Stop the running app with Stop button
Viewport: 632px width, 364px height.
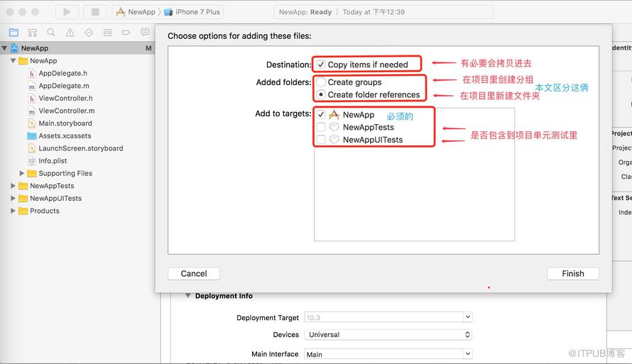click(x=95, y=12)
